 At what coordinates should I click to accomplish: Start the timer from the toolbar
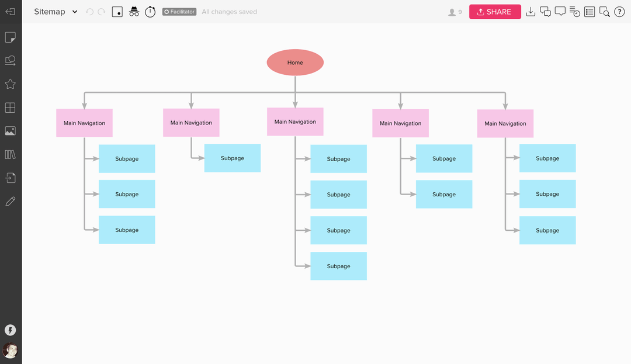(x=150, y=12)
